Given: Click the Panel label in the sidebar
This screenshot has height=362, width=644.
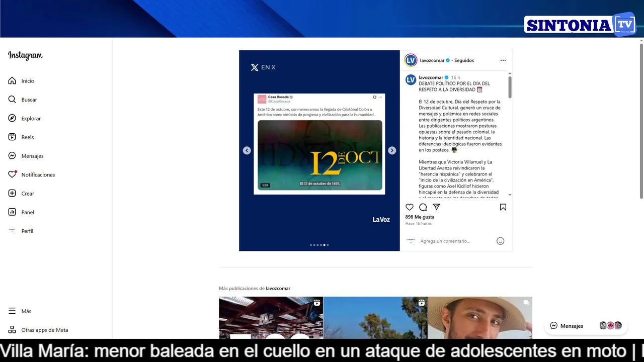Looking at the screenshot, I should pos(28,212).
